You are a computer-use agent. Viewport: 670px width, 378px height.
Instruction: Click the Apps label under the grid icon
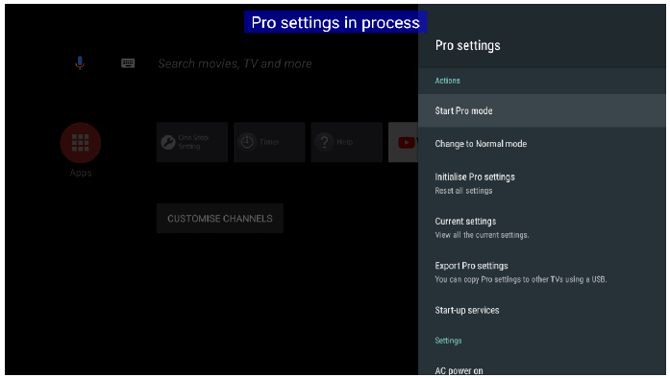click(x=81, y=173)
